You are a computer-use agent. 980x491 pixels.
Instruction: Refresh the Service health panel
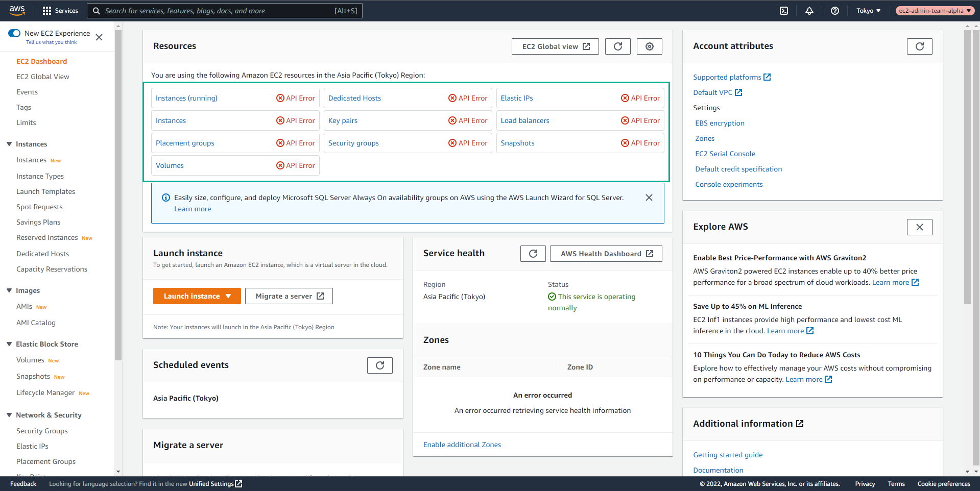point(533,254)
